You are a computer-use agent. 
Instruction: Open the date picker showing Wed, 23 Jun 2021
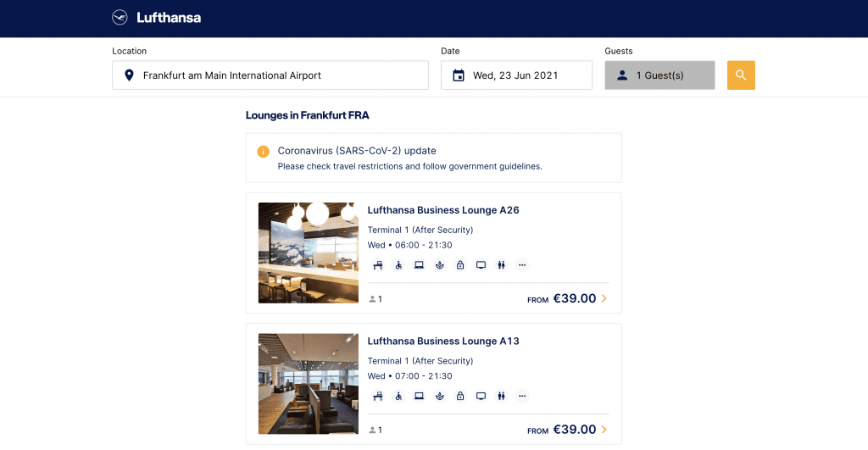pos(516,75)
